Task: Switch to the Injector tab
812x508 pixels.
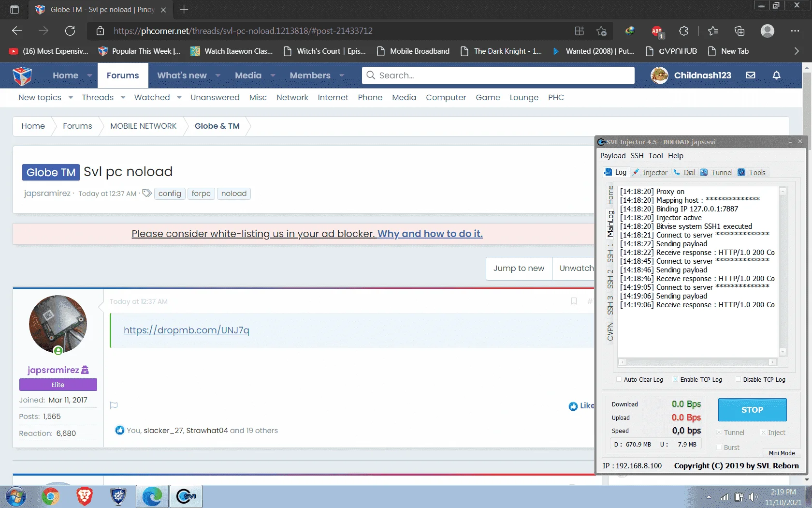Action: pos(650,173)
